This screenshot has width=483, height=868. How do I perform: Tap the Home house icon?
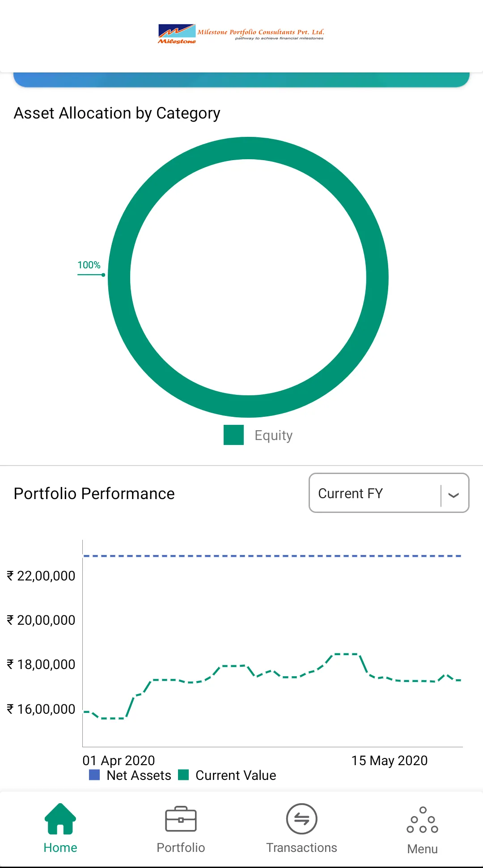pos(60,818)
